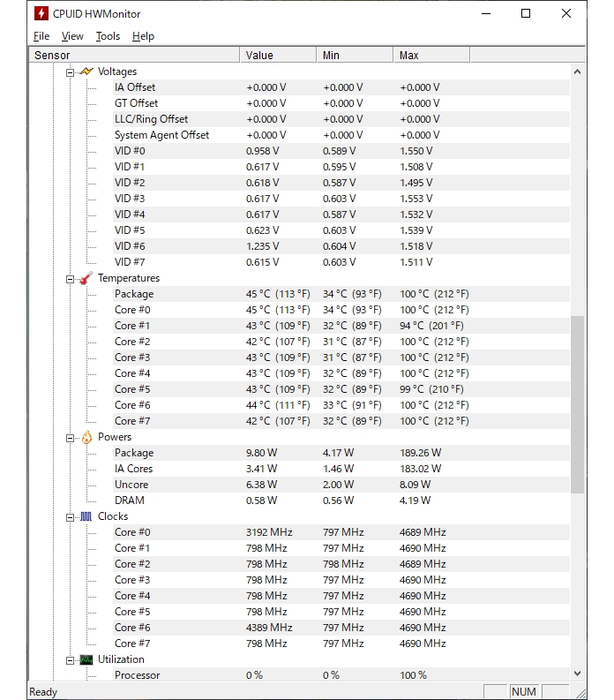614x700 pixels.
Task: Select the VID #3 row
Action: 341,199
